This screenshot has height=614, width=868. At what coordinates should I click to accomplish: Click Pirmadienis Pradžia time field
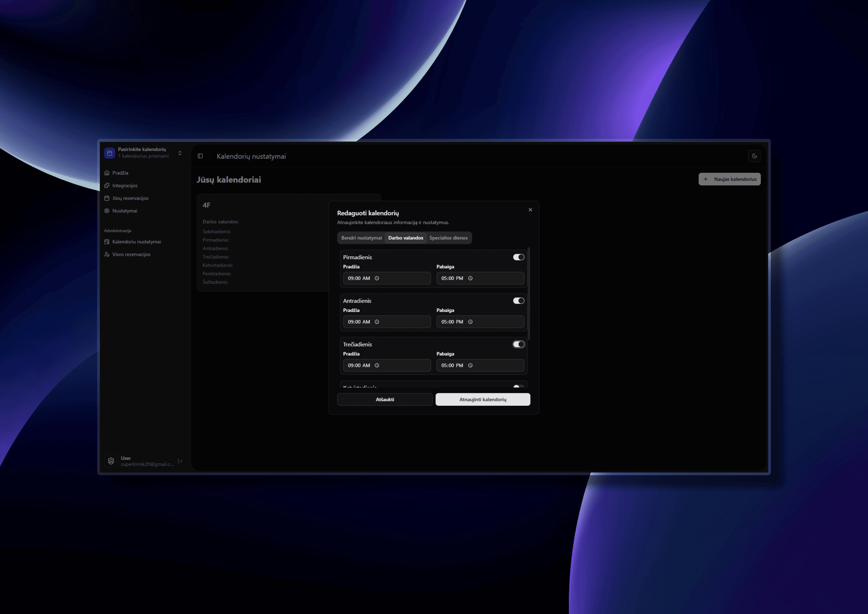pos(387,278)
